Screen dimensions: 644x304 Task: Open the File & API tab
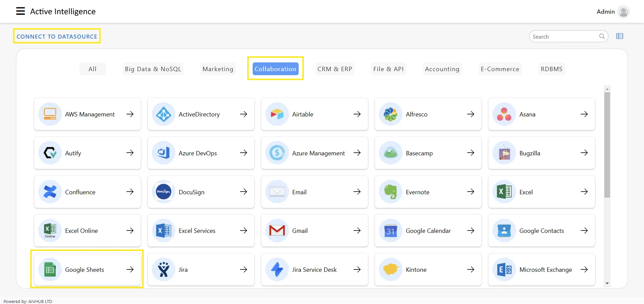pos(388,69)
